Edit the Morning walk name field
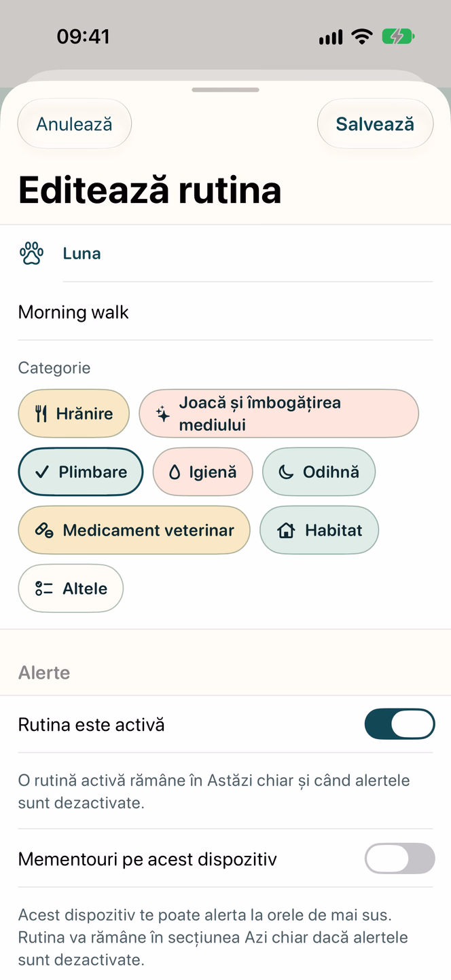 coord(225,312)
